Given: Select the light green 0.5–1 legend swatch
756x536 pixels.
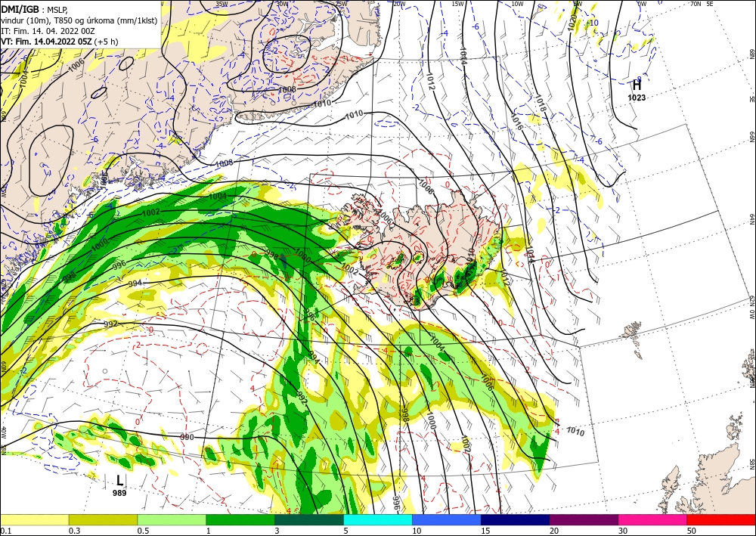Looking at the screenshot, I should coord(172,520).
